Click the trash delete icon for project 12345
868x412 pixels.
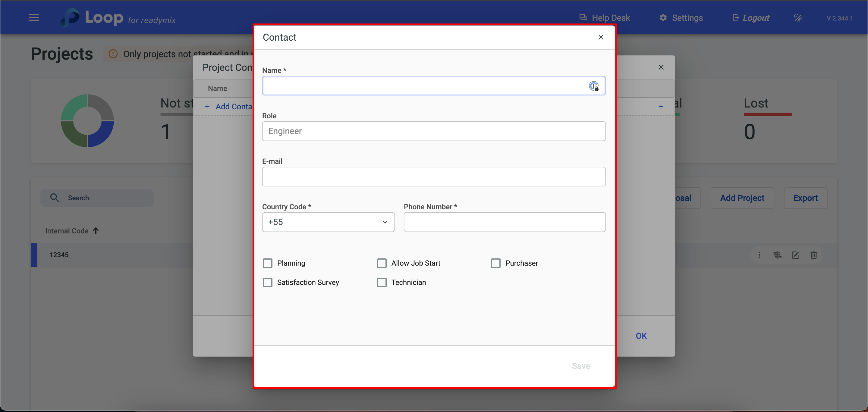813,255
